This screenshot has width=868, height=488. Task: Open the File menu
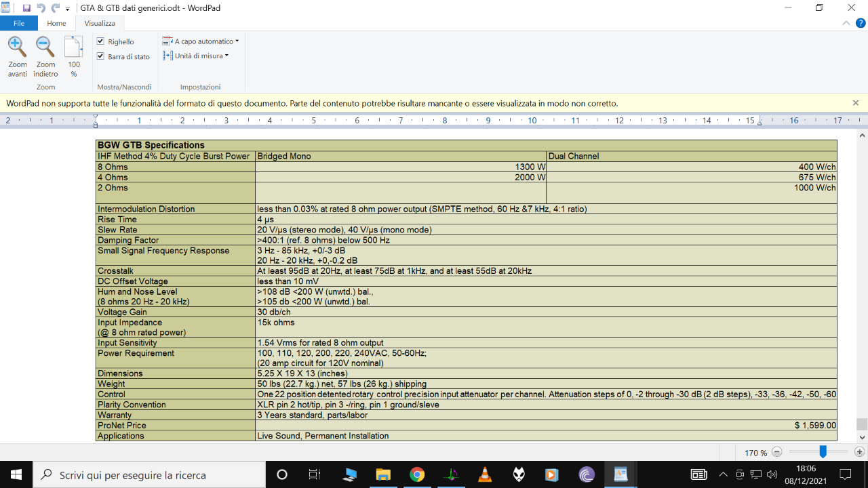click(19, 23)
